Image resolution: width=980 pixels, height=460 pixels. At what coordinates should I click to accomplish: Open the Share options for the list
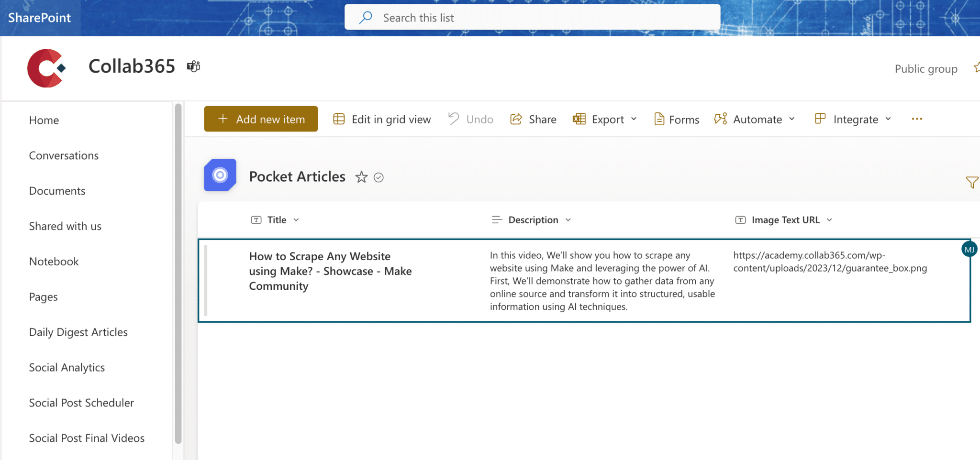click(533, 119)
